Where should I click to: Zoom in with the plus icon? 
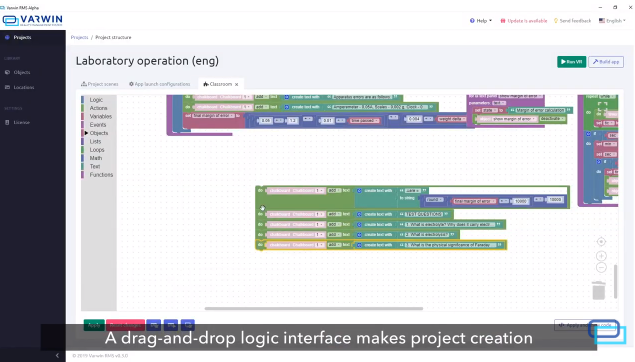601,256
